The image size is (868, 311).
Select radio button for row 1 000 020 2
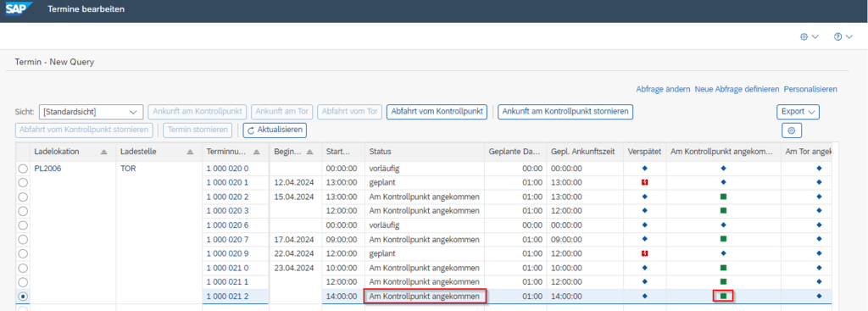[x=23, y=197]
